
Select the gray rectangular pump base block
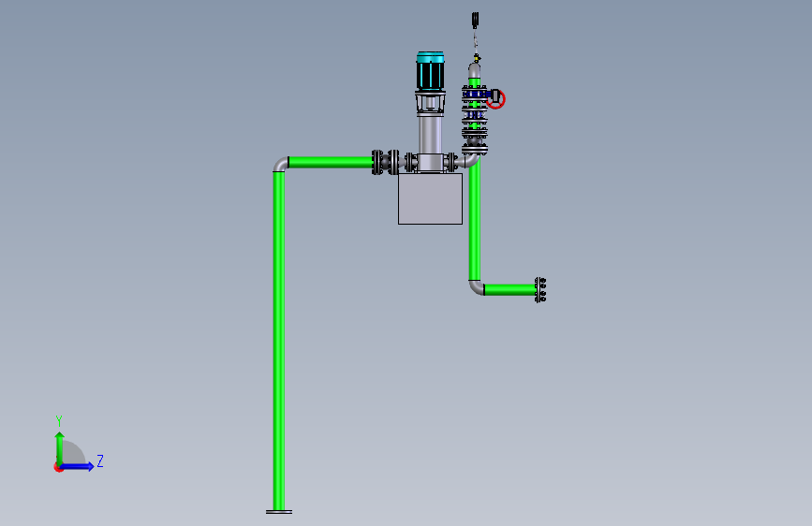[430, 198]
